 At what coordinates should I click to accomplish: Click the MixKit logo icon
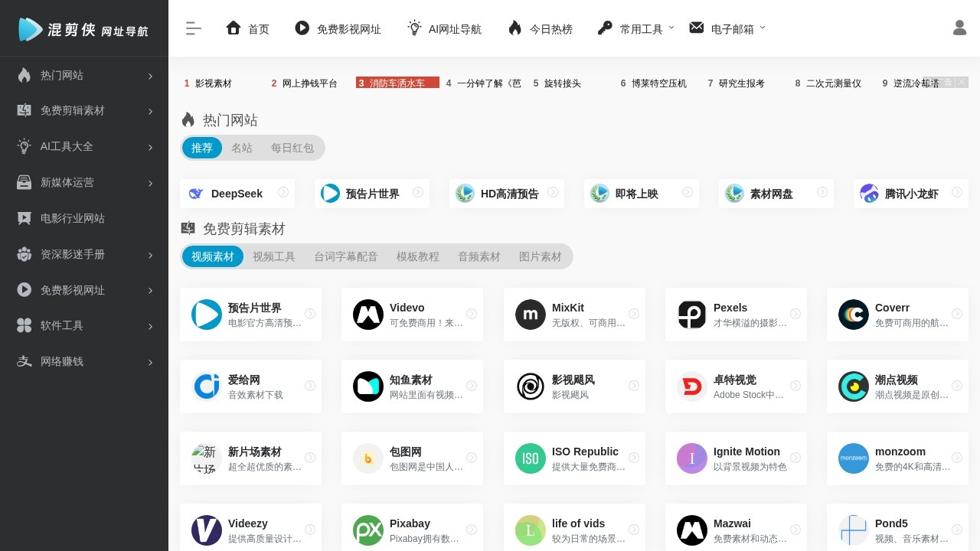coord(531,315)
